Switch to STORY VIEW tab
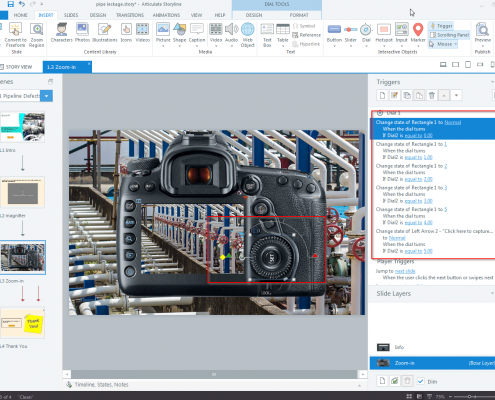Image resolution: width=495 pixels, height=400 pixels. click(16, 67)
